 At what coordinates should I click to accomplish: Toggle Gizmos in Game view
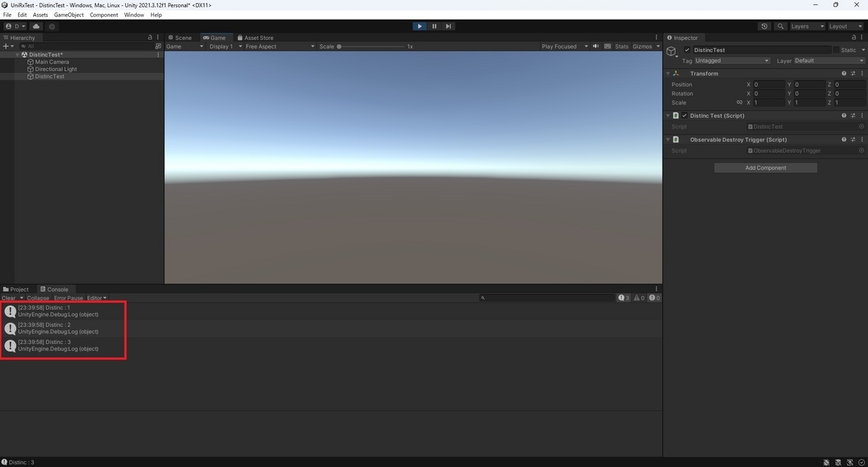pos(642,46)
